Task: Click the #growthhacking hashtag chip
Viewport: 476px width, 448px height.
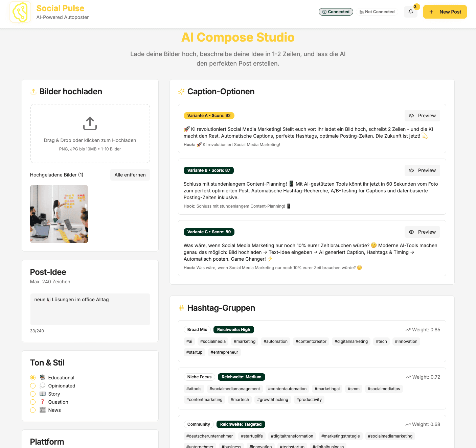Action: click(x=273, y=400)
